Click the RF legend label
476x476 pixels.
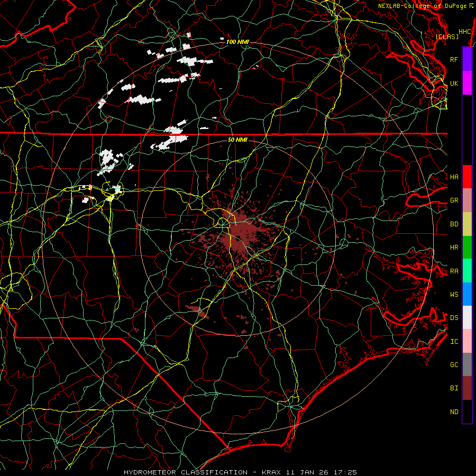click(x=454, y=59)
